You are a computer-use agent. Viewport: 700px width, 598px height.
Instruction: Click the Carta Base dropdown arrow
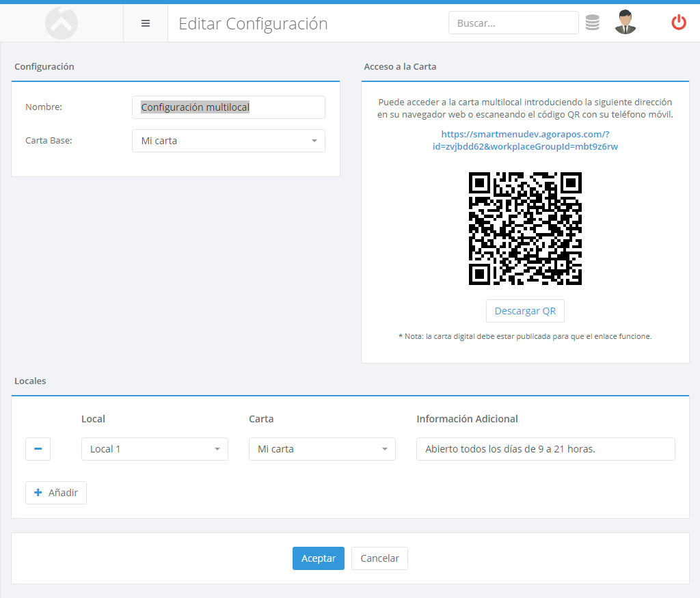click(x=314, y=141)
